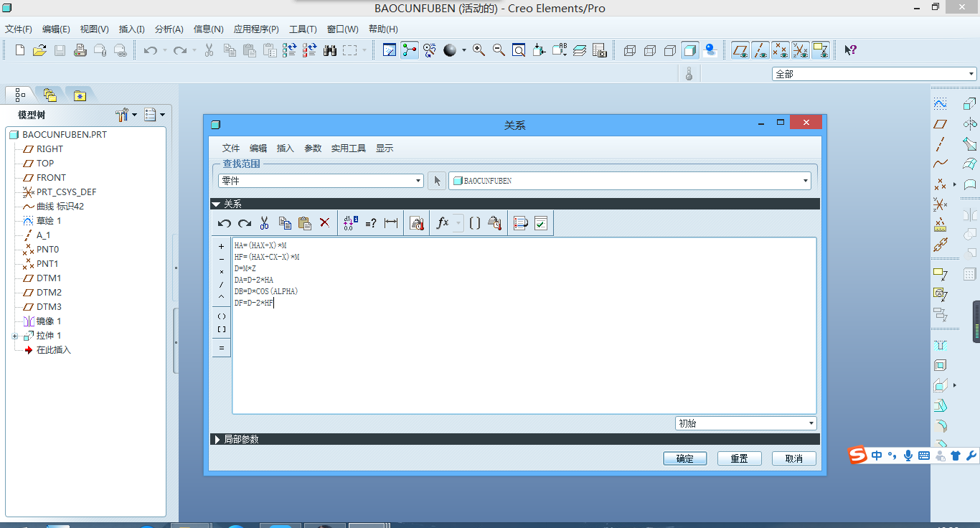Open the 零件 look-in scope dropdown
The height and width of the screenshot is (528, 980).
pos(321,181)
